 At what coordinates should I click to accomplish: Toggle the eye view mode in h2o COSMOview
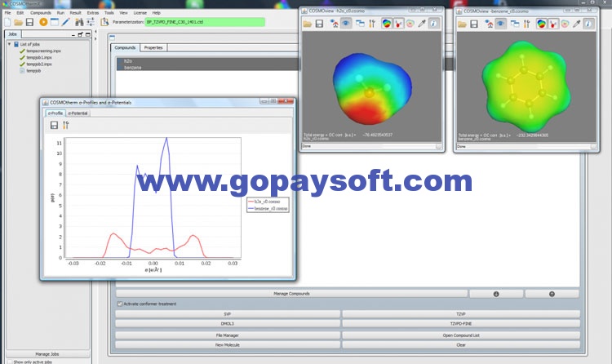click(x=345, y=24)
